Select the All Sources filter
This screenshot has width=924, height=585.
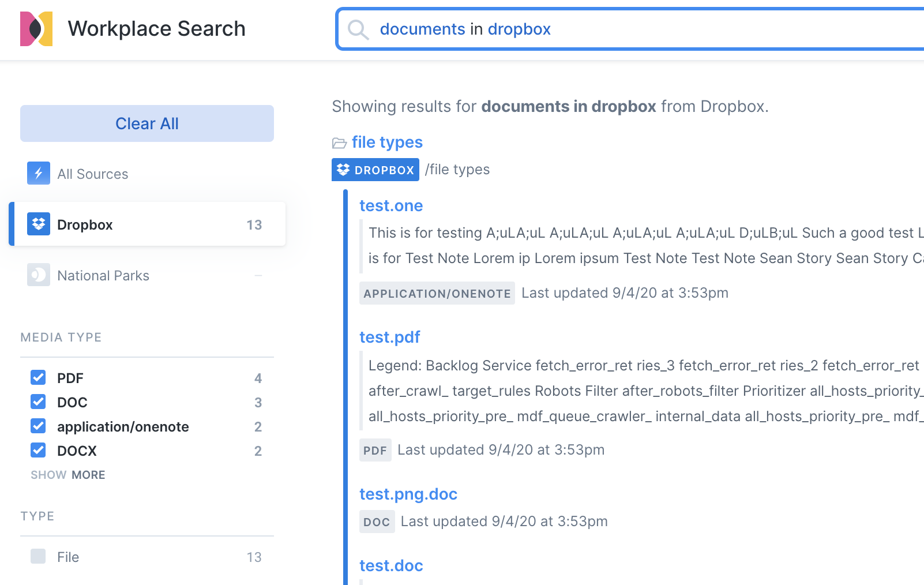[92, 174]
